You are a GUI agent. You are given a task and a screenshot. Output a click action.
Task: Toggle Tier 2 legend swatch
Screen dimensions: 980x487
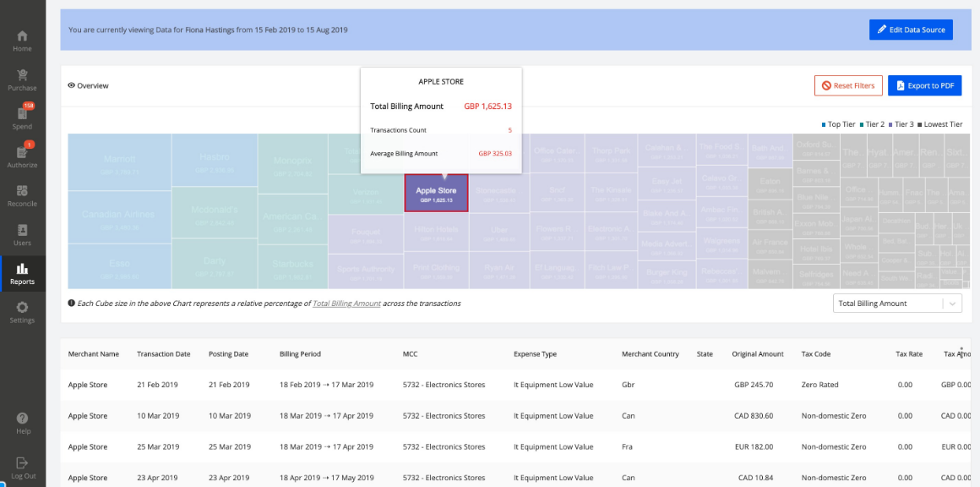pos(863,124)
